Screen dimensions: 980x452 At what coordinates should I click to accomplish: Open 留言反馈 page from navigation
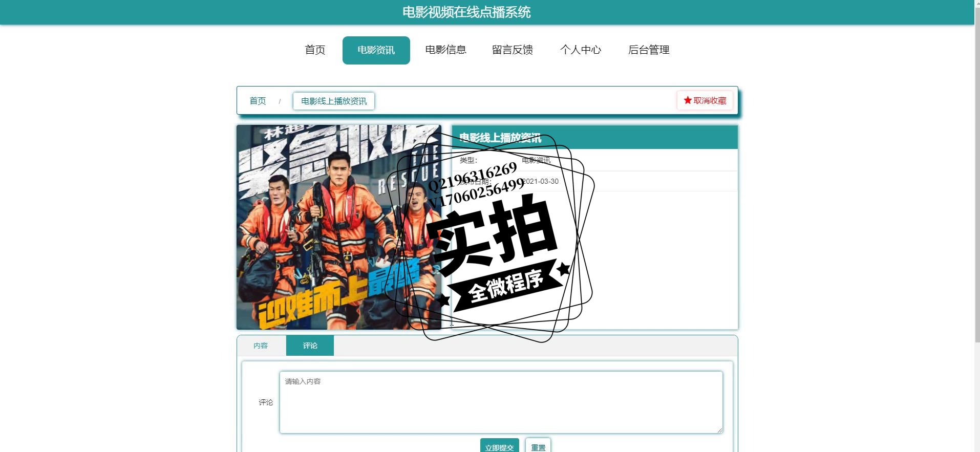(513, 50)
